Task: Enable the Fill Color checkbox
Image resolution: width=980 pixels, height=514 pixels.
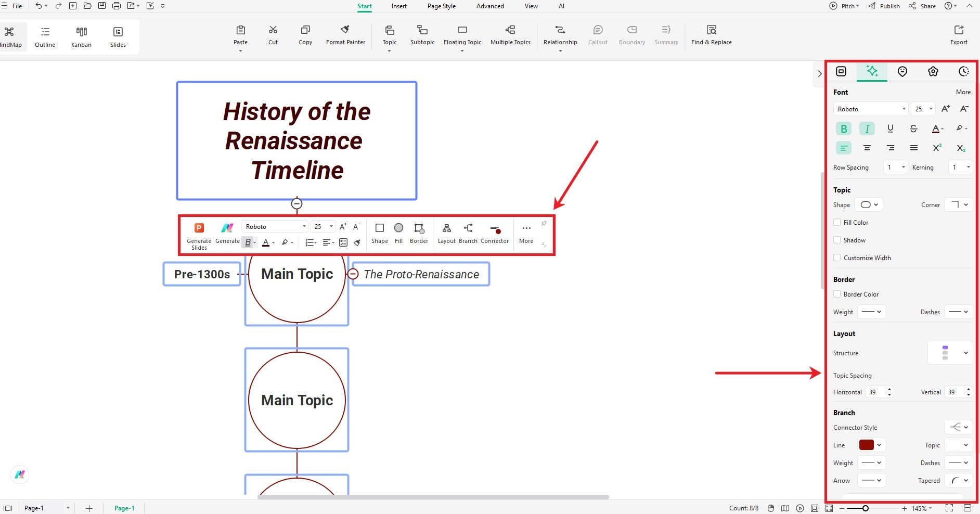Action: (837, 222)
